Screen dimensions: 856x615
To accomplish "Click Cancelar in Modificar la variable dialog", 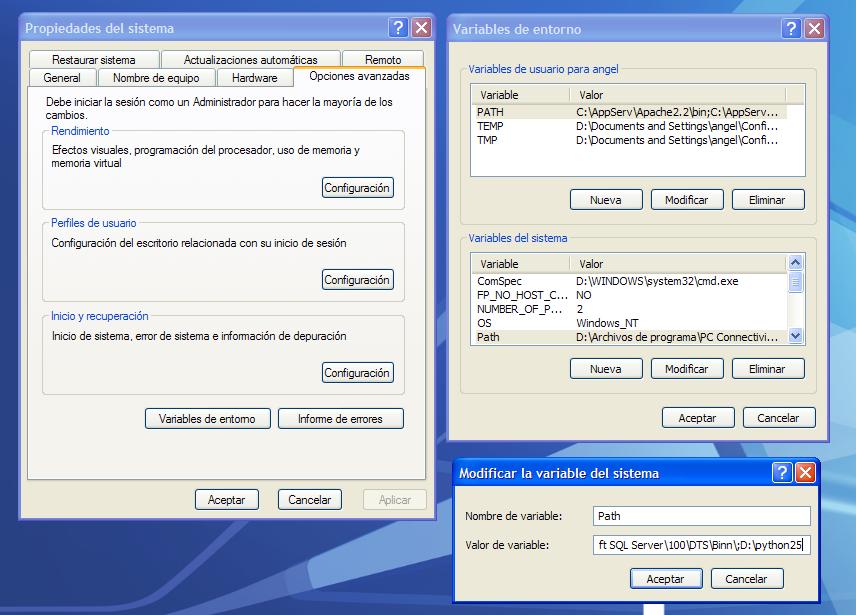I will [747, 578].
